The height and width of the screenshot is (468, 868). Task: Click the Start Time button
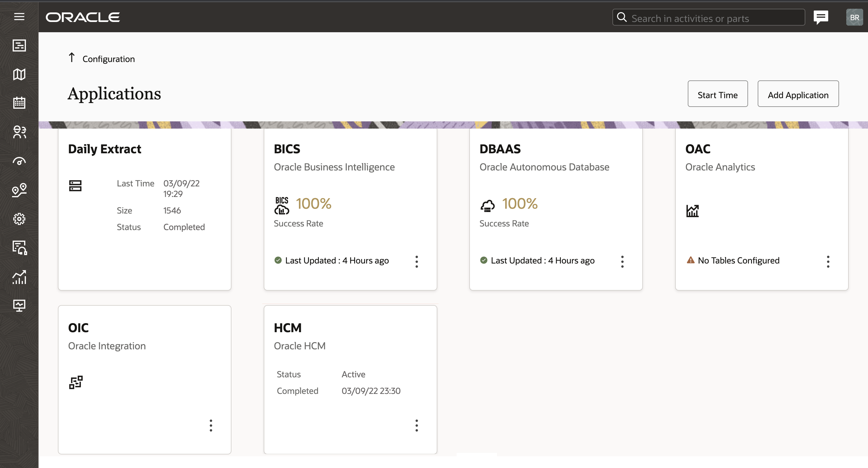717,94
